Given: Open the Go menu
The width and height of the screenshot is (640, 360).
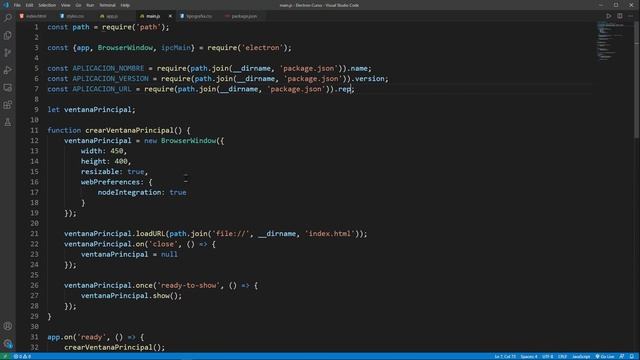Looking at the screenshot, I should (x=78, y=5).
